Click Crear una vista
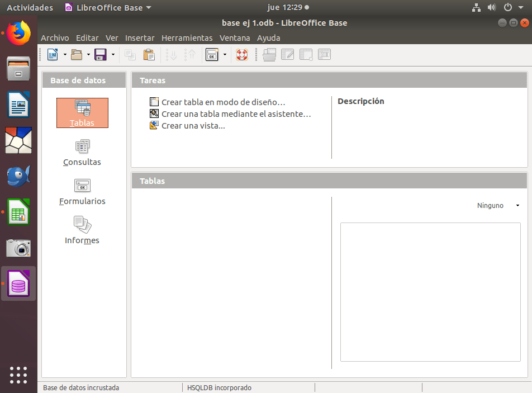This screenshot has width=532, height=393. coord(193,126)
